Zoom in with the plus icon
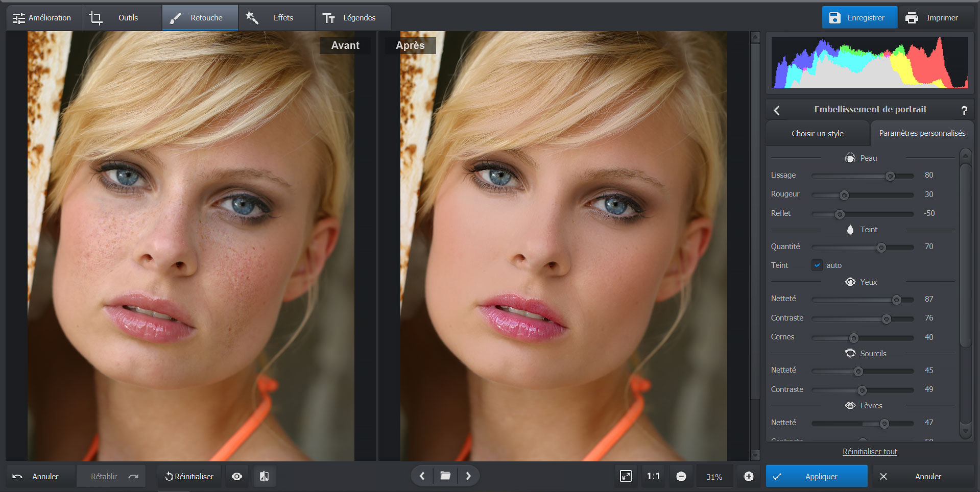The width and height of the screenshot is (980, 492). [x=749, y=476]
